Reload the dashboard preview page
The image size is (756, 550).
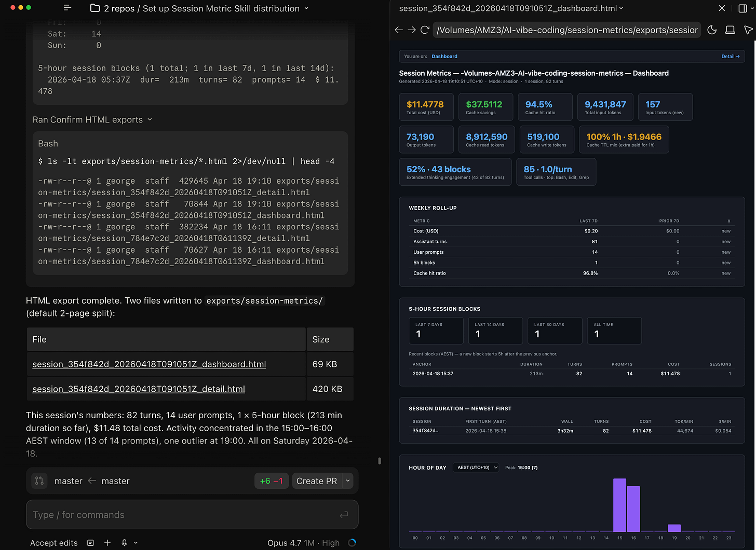click(425, 30)
